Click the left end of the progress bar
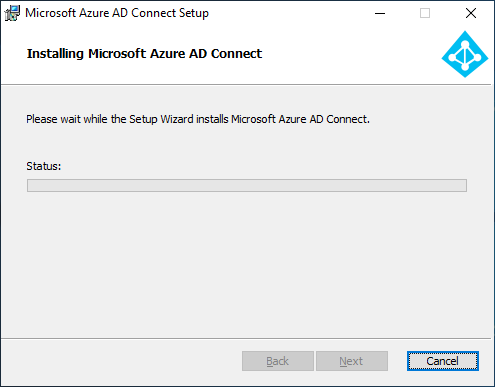The height and width of the screenshot is (387, 495). tap(33, 185)
